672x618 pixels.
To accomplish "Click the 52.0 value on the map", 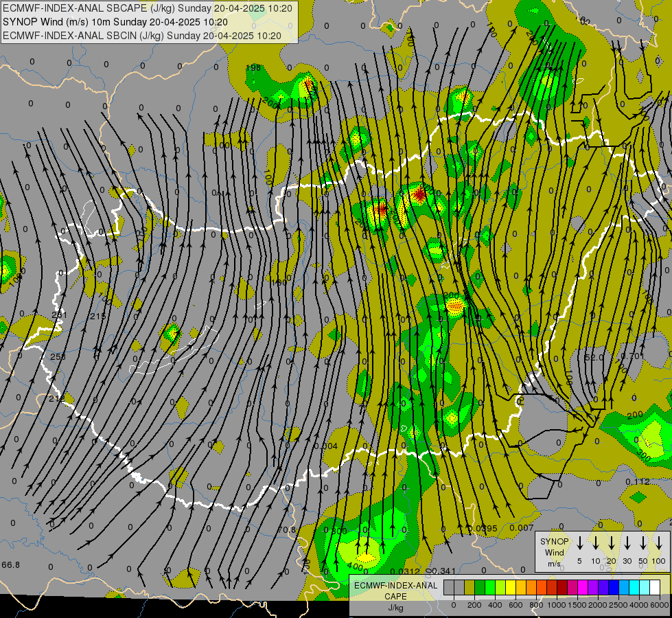I will click(594, 357).
